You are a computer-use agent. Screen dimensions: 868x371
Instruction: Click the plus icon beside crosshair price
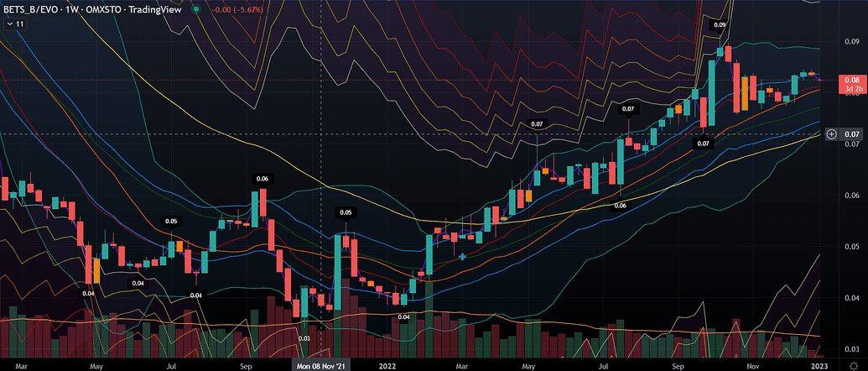(832, 133)
